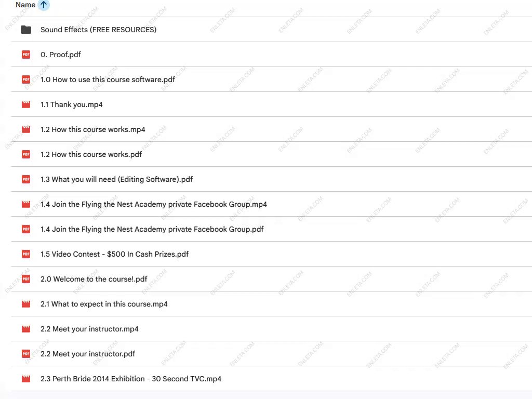Click the video icon for 1.2 How this course works.mp4
532x399 pixels.
[x=26, y=129]
